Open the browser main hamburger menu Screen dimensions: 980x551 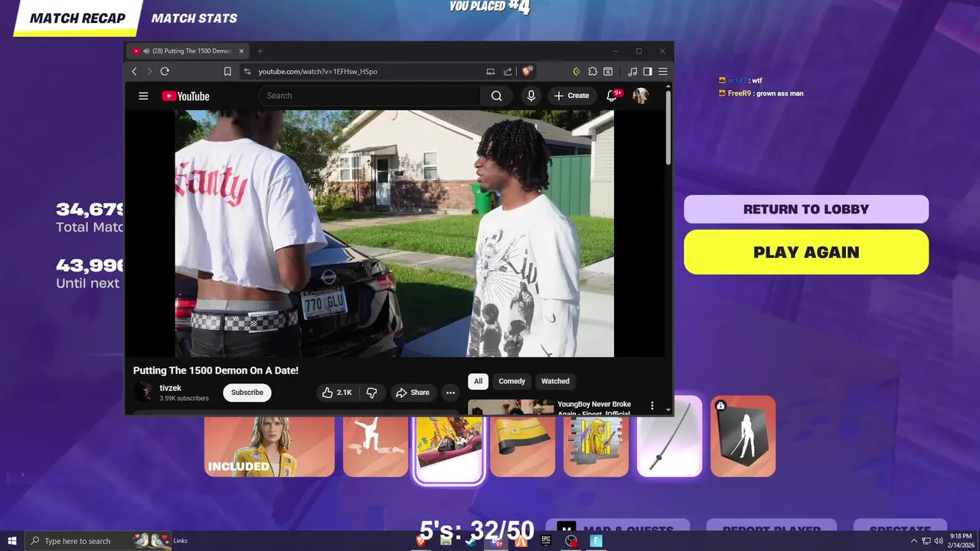tap(663, 71)
